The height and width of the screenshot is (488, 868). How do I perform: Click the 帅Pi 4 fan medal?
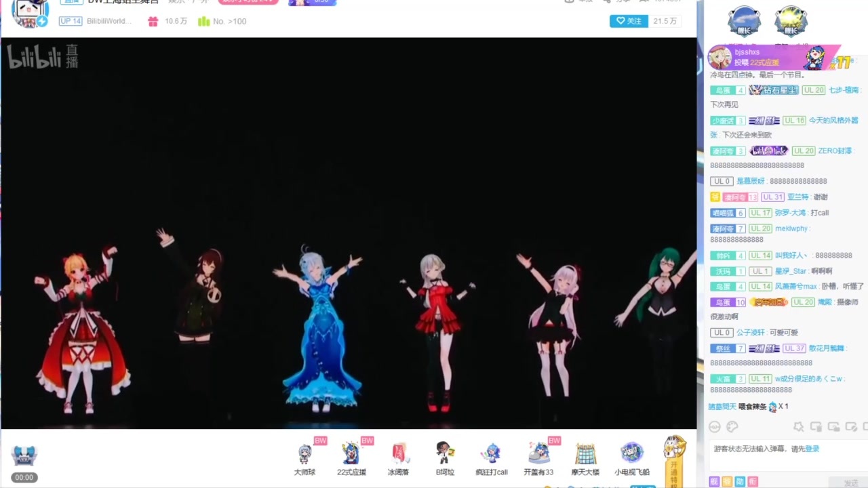(728, 256)
